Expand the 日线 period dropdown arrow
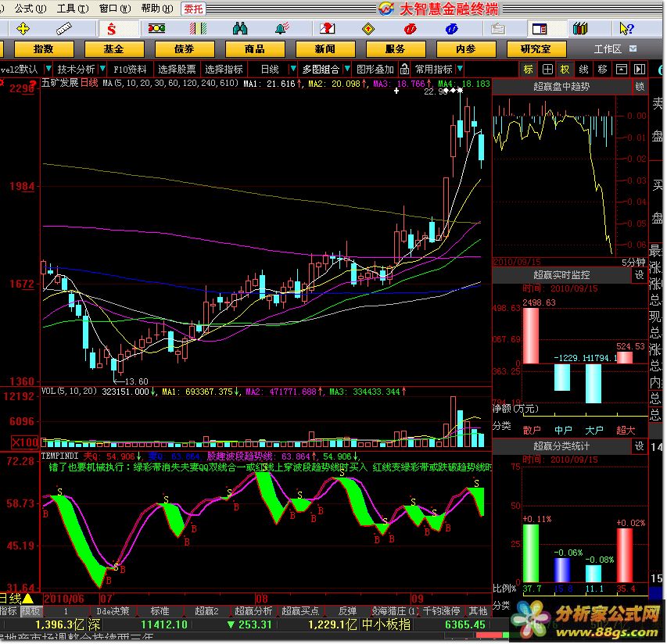Image resolution: width=667 pixels, height=644 pixels. [292, 69]
